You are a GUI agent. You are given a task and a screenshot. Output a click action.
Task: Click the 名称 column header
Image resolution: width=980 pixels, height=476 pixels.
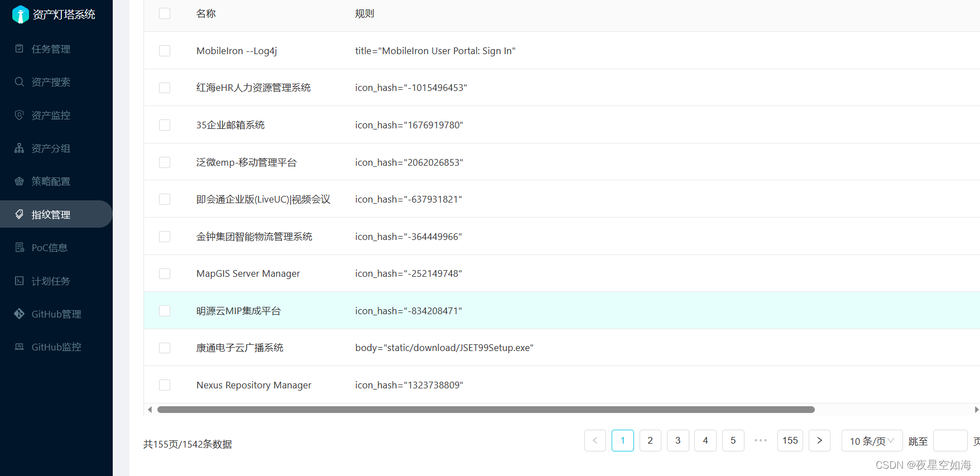(206, 13)
